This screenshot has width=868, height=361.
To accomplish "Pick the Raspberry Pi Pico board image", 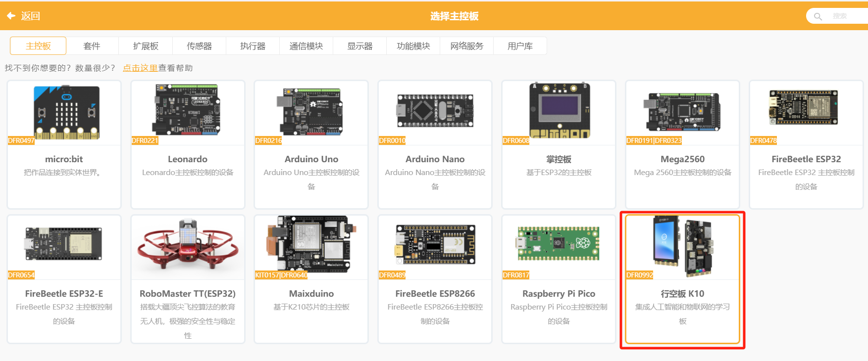I will point(559,243).
